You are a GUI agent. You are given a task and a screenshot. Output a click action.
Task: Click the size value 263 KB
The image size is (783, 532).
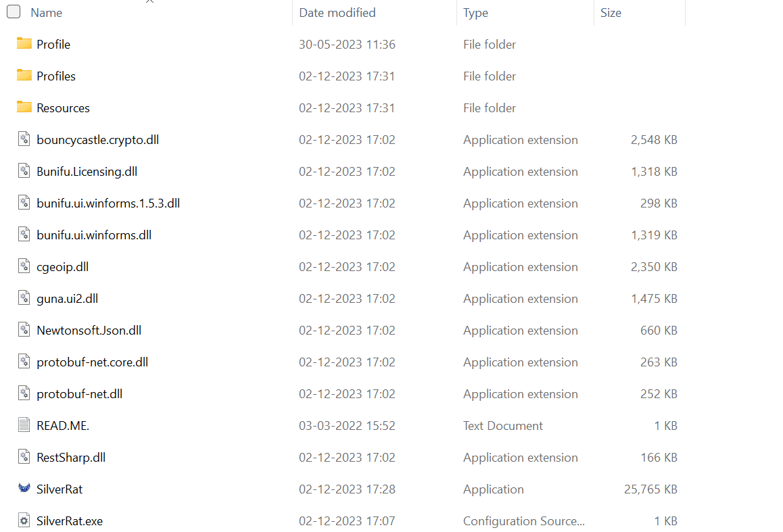[x=659, y=362]
